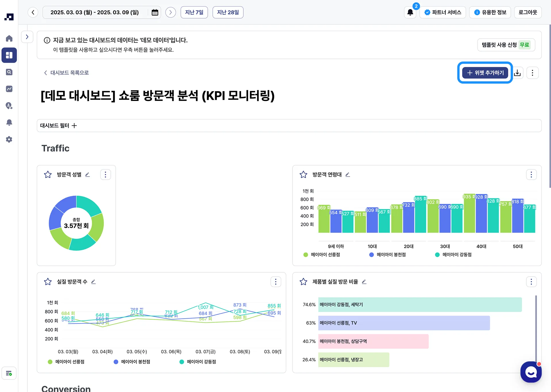Select the 지난 7일 quick range
551x392 pixels.
pos(194,12)
